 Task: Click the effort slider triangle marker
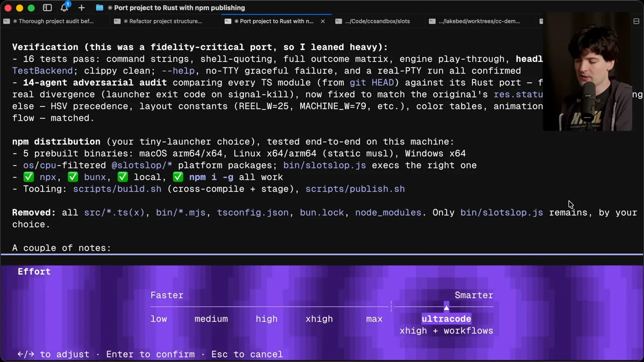446,308
